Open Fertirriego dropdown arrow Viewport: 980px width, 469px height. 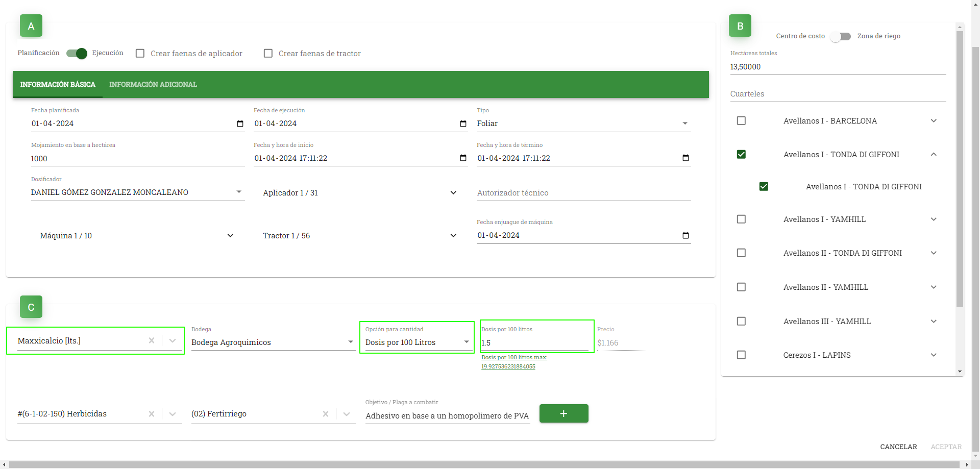(x=347, y=414)
